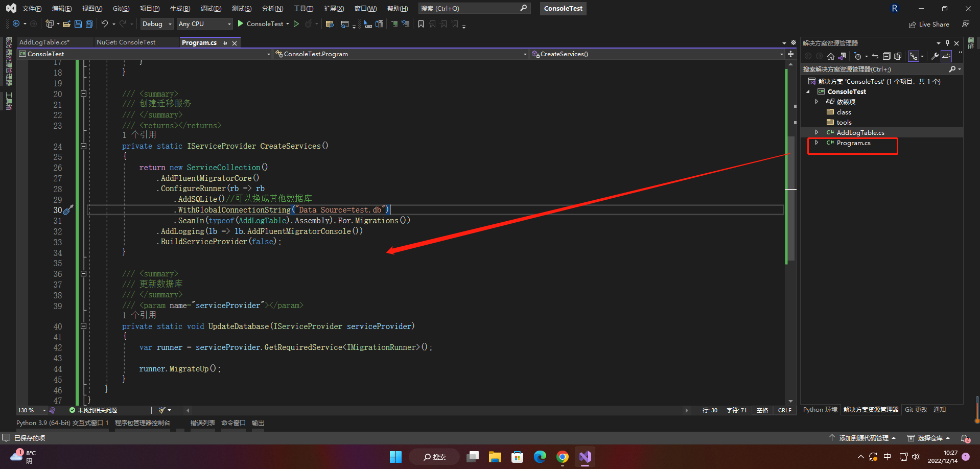Collapse the CreateServices method at line 24
Screen dimensions: 980x469
83,146
